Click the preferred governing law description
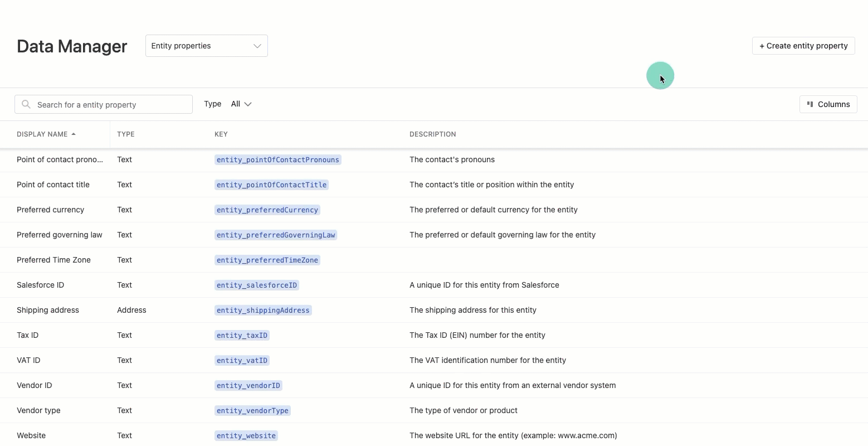 503,235
